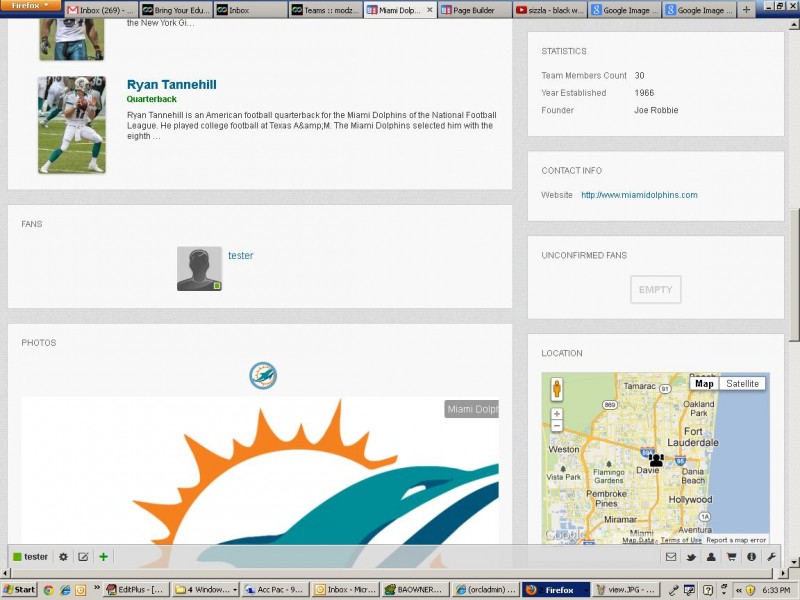The width and height of the screenshot is (800, 600).
Task: Switch map to Map view
Action: pos(704,384)
